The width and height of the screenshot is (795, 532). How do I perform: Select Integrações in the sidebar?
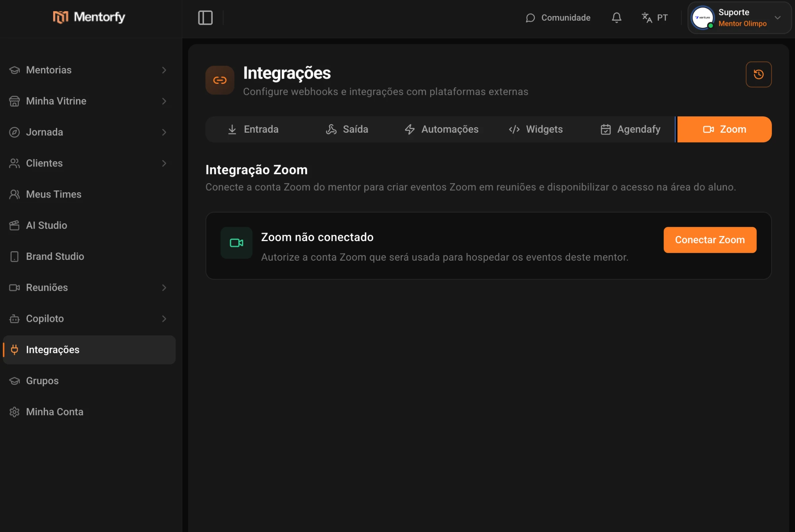89,350
